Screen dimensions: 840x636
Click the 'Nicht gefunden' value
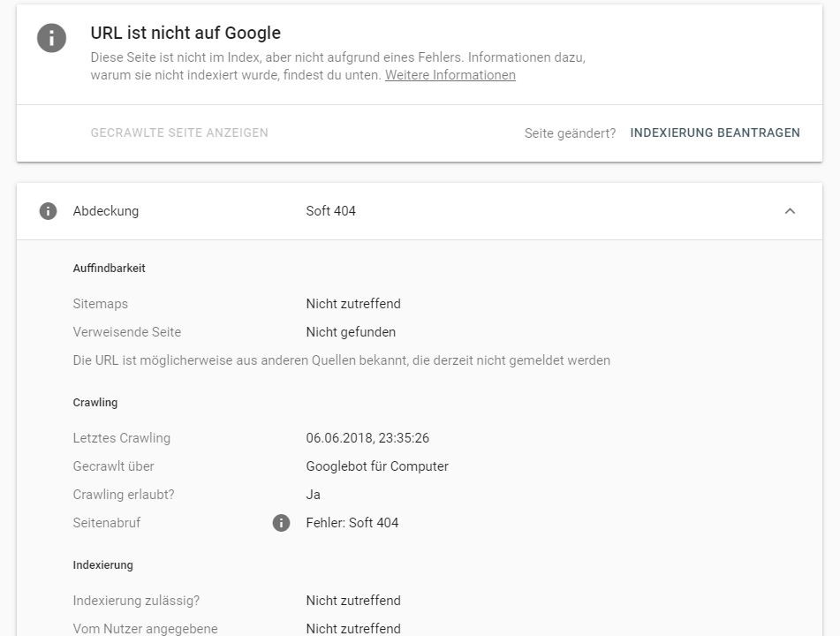pos(351,332)
